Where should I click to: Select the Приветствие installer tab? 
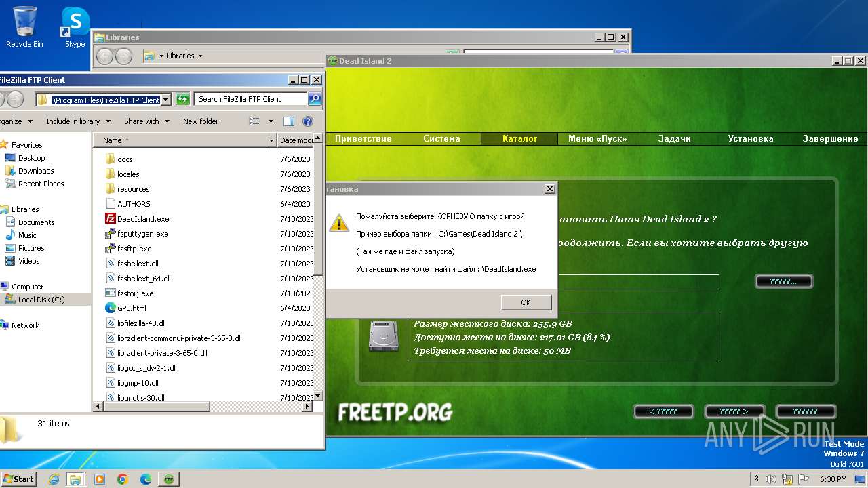click(x=363, y=138)
